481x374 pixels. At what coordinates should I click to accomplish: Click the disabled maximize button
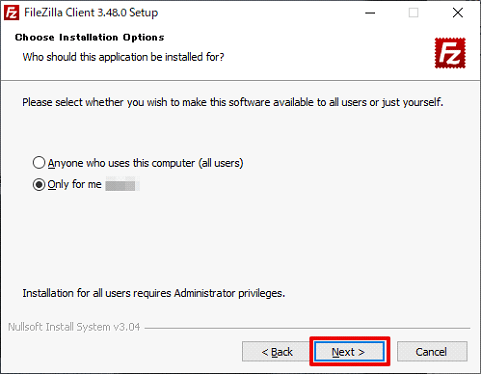[414, 13]
